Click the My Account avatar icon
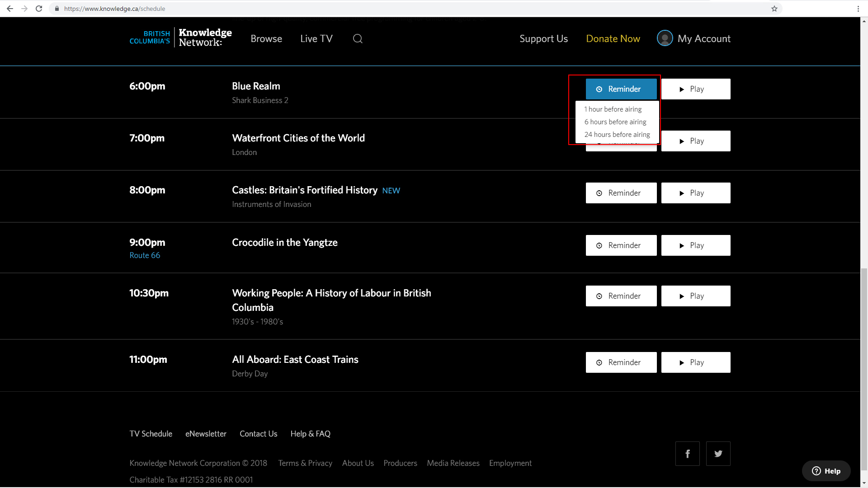The height and width of the screenshot is (488, 868). click(x=665, y=38)
